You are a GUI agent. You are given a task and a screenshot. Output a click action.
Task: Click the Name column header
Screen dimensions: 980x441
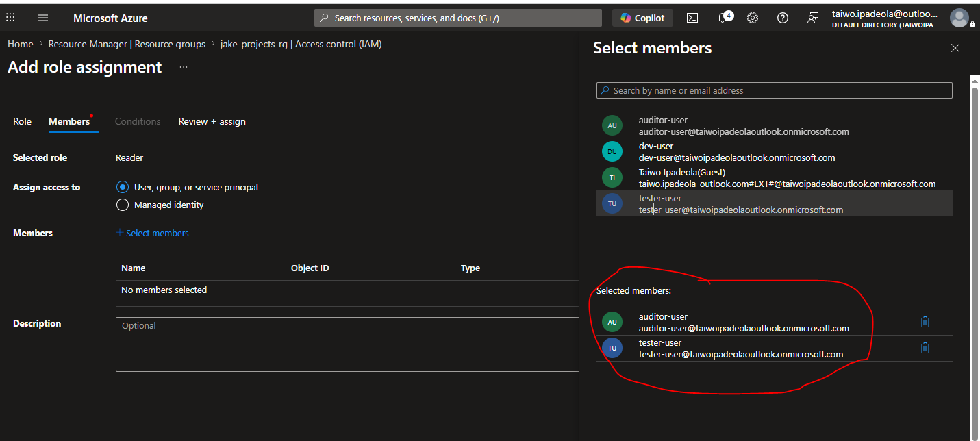[134, 268]
